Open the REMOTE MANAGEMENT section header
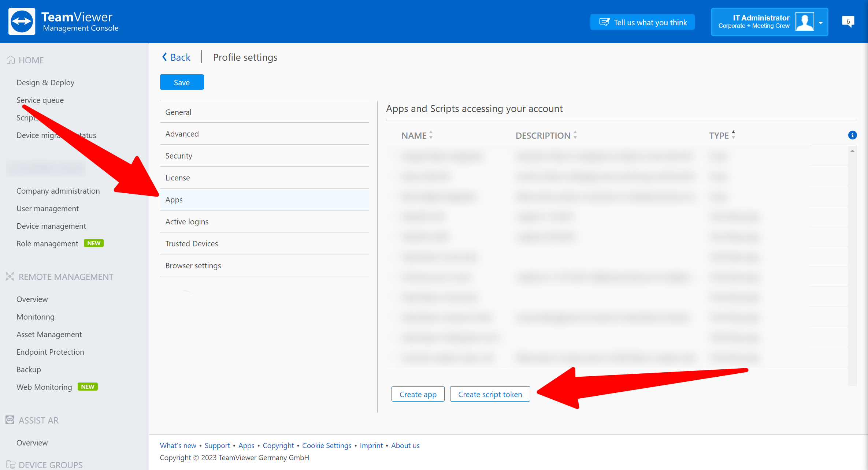 (x=60, y=277)
